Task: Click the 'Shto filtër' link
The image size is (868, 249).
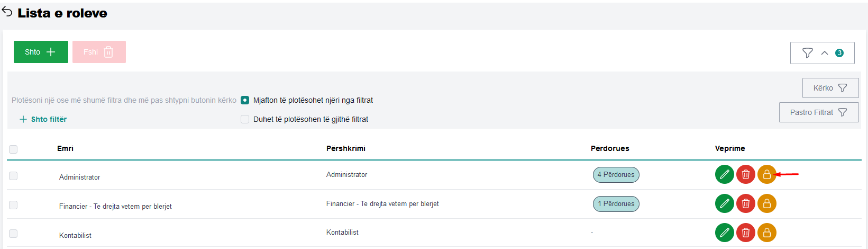Action: [x=43, y=119]
